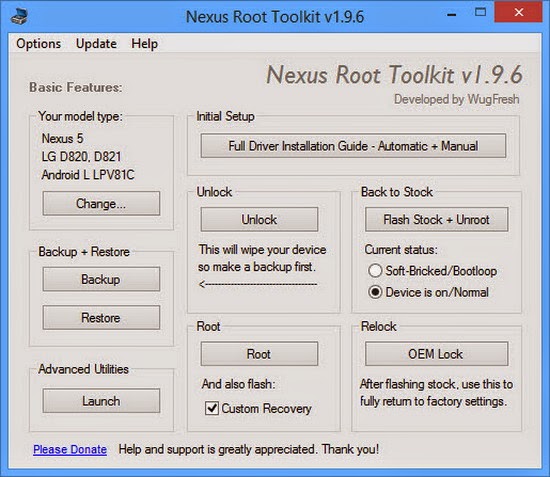Image resolution: width=550 pixels, height=477 pixels.
Task: Click the 'And also flash:' label
Action: (239, 384)
